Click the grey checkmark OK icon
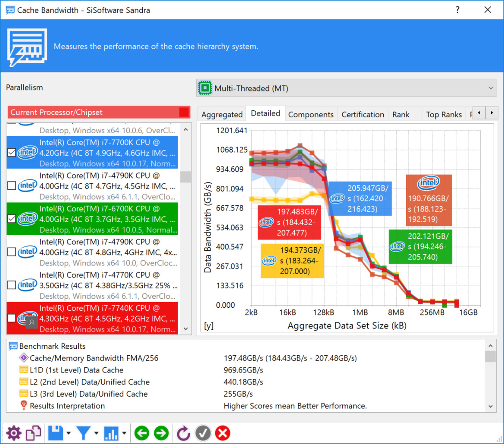This screenshot has height=444, width=504. 203,433
